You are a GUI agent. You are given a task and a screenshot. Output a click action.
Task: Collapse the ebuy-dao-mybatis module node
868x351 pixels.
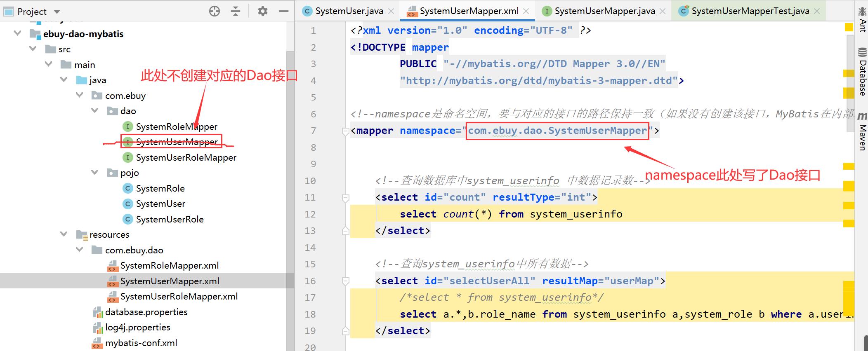pos(17,33)
